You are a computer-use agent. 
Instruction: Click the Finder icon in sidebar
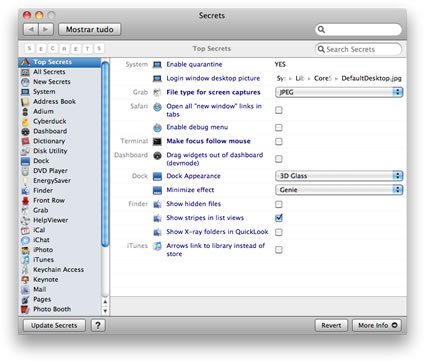point(25,191)
